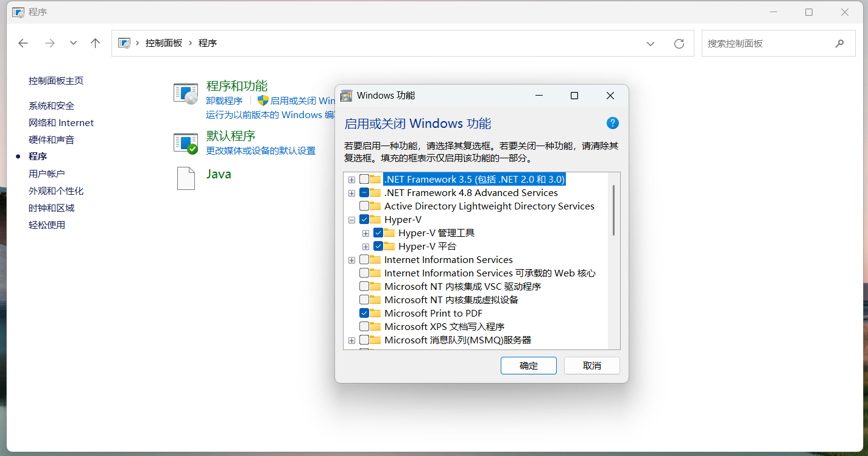Click the up-one-level arrow

click(x=95, y=43)
